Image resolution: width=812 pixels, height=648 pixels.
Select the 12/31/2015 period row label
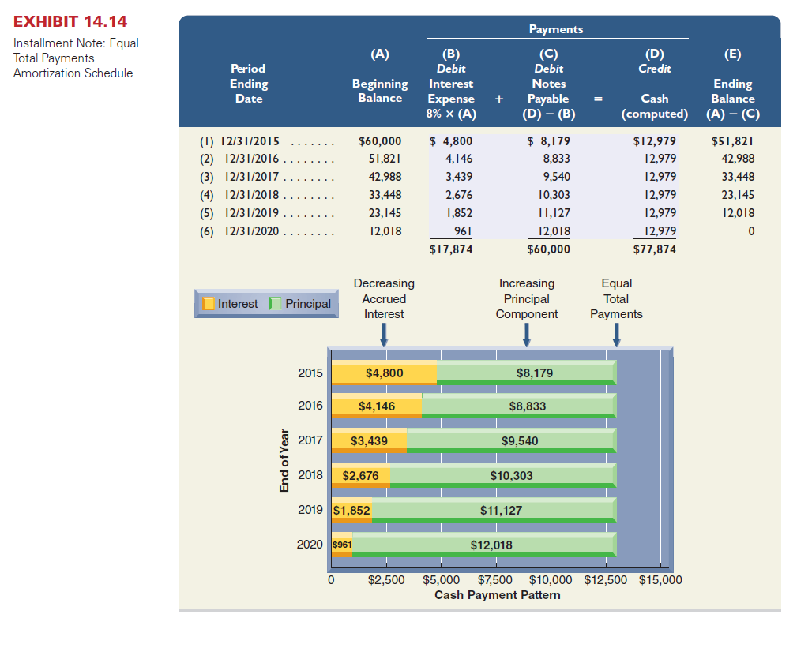tap(237, 142)
